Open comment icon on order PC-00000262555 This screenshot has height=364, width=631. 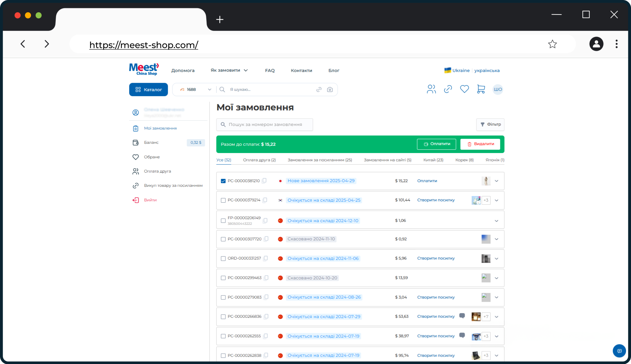pyautogui.click(x=462, y=336)
